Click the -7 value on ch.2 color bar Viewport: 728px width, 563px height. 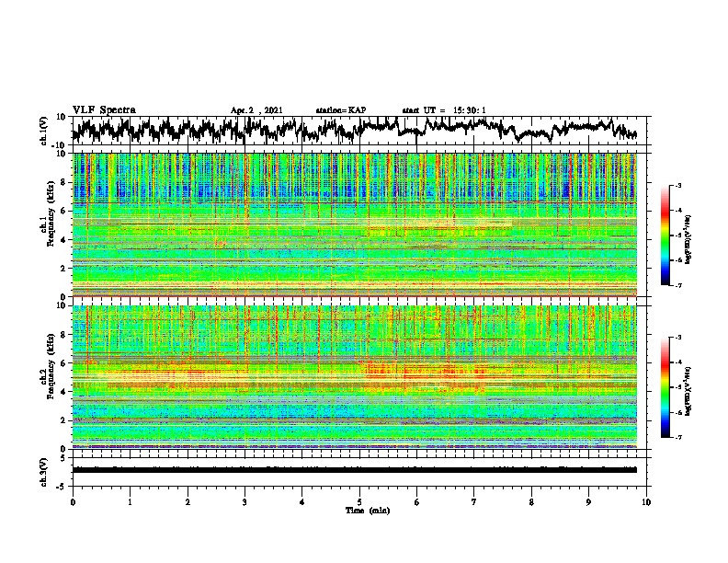[678, 437]
